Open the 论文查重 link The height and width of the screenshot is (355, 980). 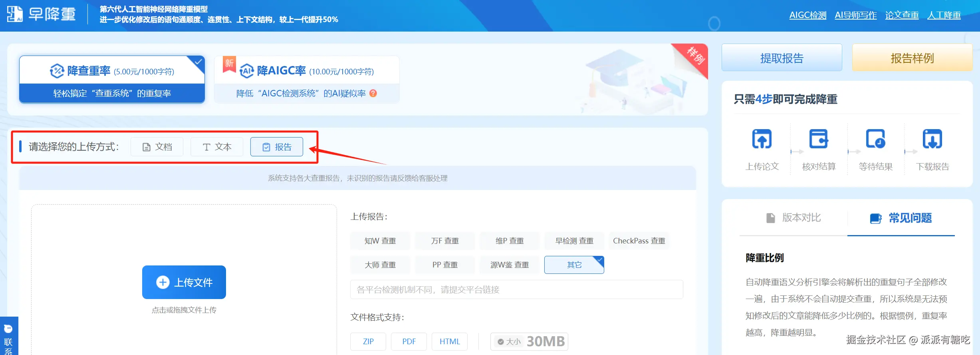(x=902, y=15)
